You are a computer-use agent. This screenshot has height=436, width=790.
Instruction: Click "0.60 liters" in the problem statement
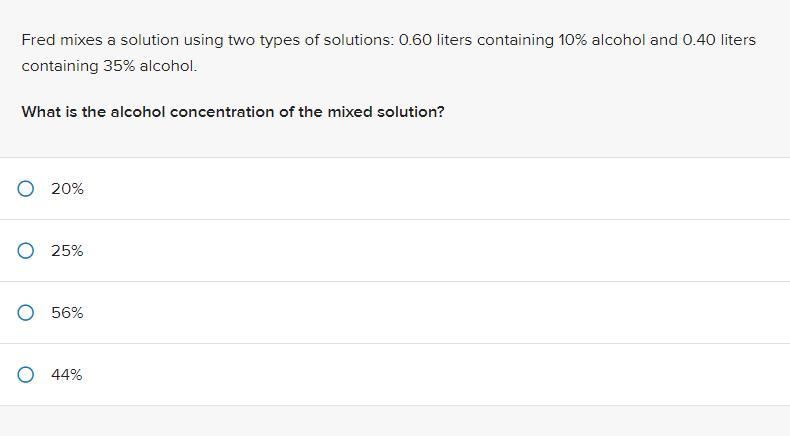(435, 40)
